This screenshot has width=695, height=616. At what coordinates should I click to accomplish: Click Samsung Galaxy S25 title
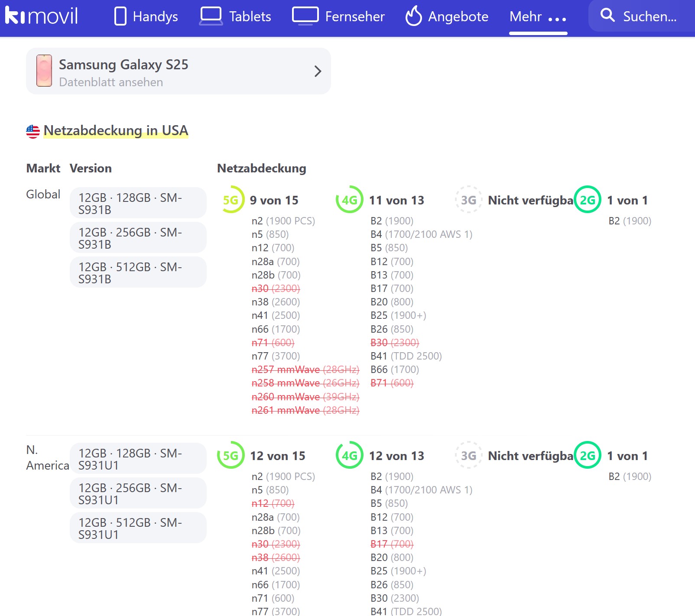[x=123, y=65]
